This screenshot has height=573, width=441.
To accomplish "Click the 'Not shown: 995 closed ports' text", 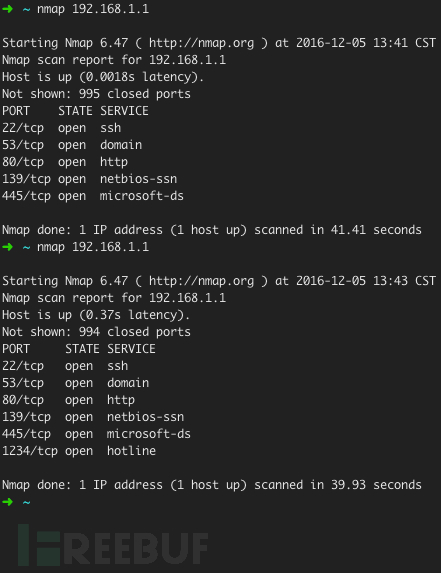I will click(x=96, y=94).
